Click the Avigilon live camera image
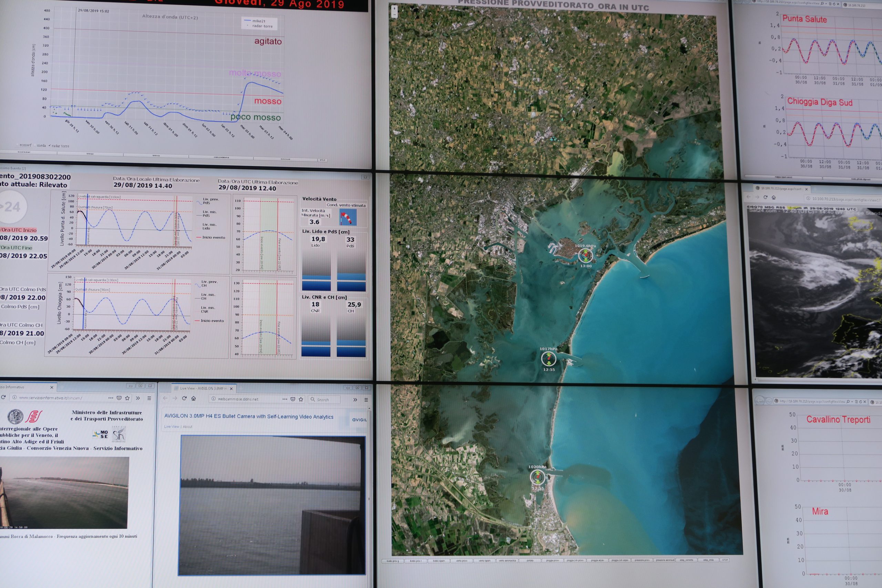882x588 pixels. pyautogui.click(x=272, y=505)
